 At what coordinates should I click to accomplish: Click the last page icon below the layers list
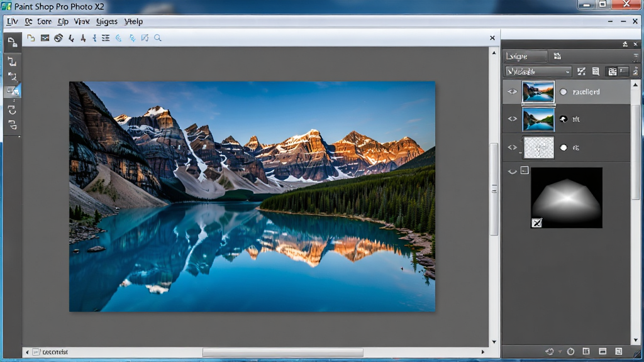(x=619, y=351)
